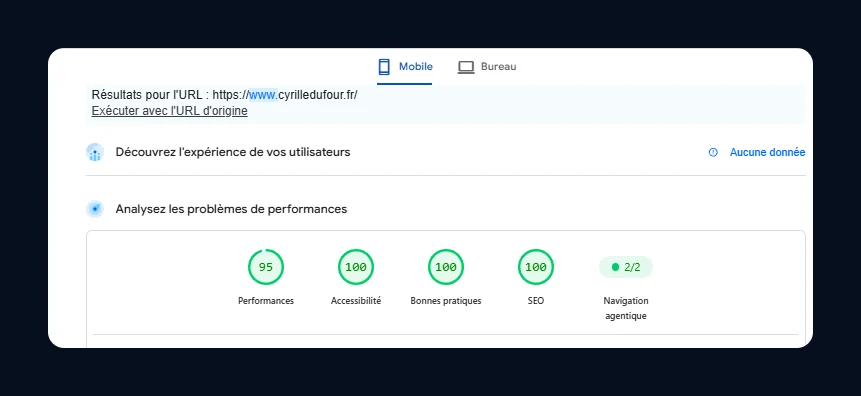Image resolution: width=861 pixels, height=396 pixels.
Task: Click the performance analysis radar icon
Action: pyautogui.click(x=95, y=209)
